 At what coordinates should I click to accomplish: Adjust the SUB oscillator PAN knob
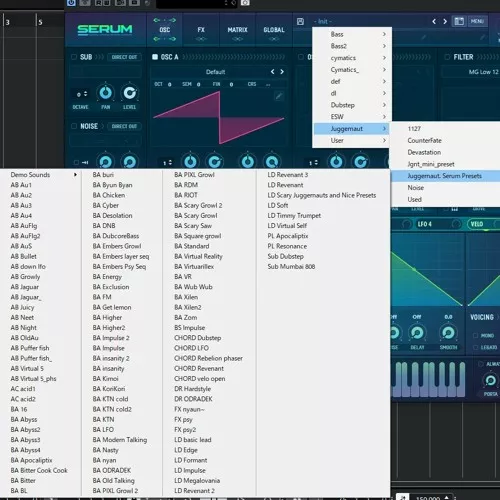(x=106, y=93)
